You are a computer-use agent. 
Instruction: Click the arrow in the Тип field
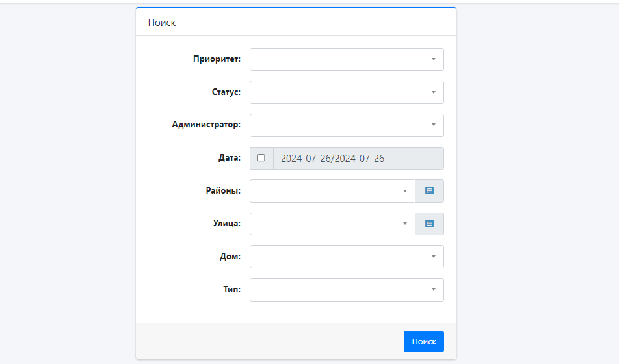434,290
